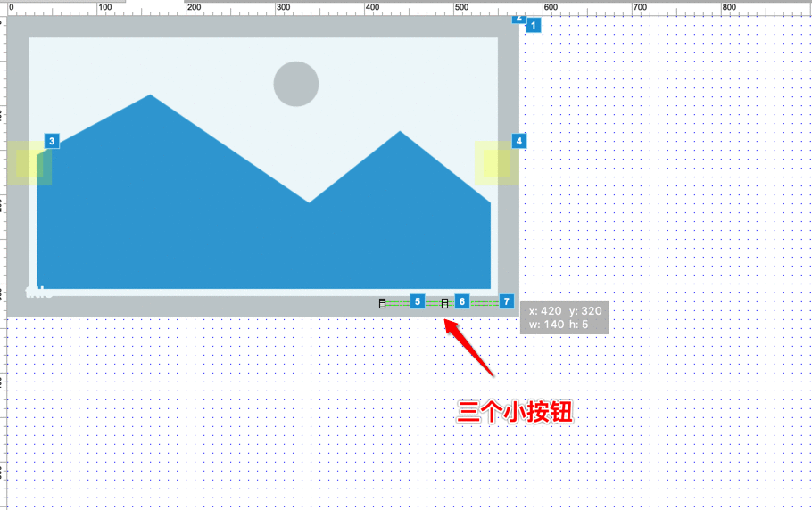812x510 pixels.
Task: Click the partially hidden footnote badge 2
Action: [x=519, y=19]
